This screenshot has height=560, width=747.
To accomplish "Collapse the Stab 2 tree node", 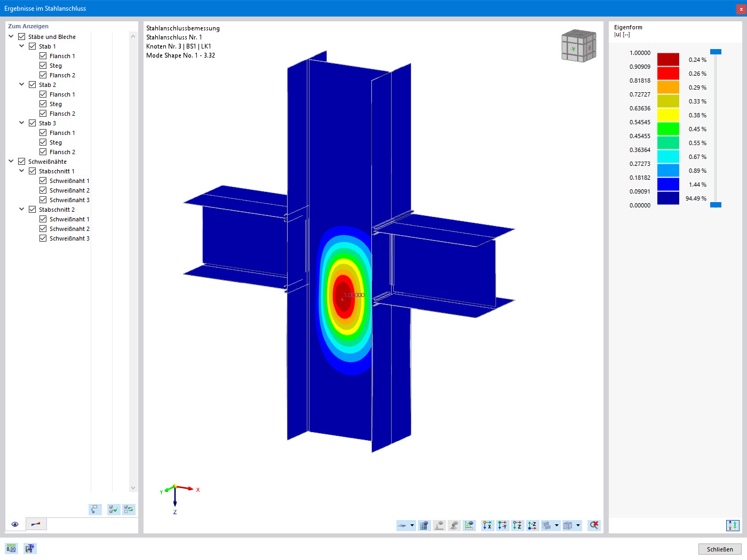I will click(x=22, y=85).
